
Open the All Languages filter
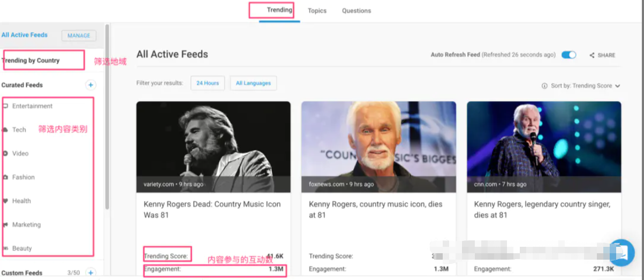253,83
